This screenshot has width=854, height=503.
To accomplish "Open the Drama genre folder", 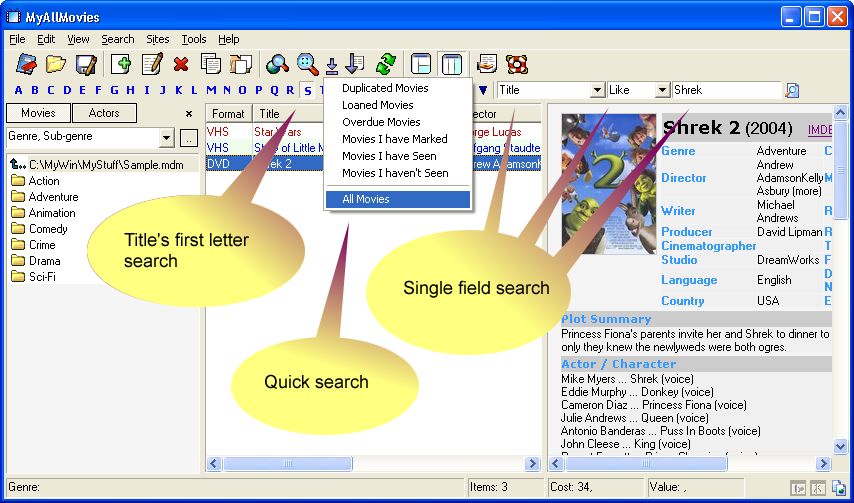I will coord(36,261).
